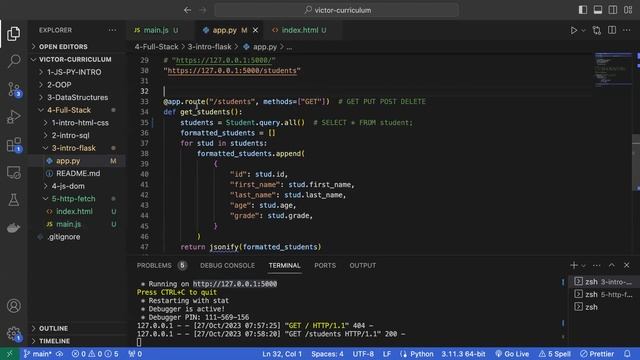Collapse the VICTOR-CURRICULUM root folder
The width and height of the screenshot is (640, 360).
[x=77, y=59]
